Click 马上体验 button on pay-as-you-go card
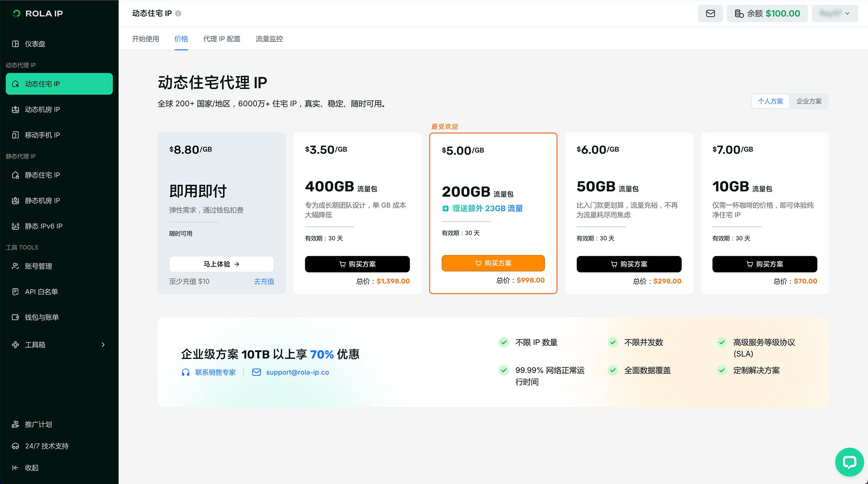Viewport: 868px width, 484px height. coord(221,264)
